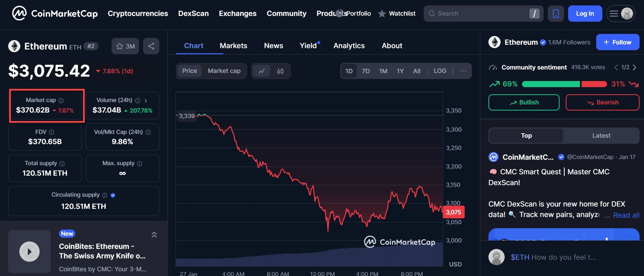644x276 pixels.
Task: Add Ethereum to watchlist via star button
Action: 125,46
